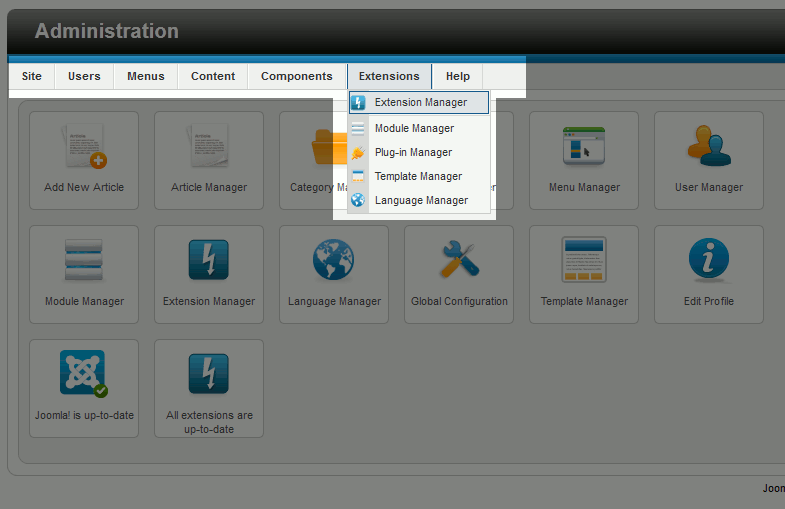Open Extension Manager panel label link
The image size is (785, 509).
[209, 301]
